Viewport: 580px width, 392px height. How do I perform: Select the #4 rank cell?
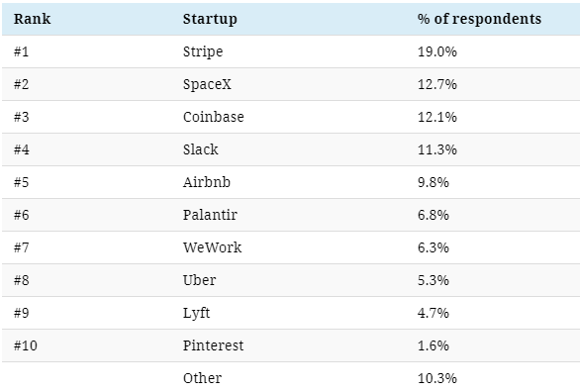pos(22,149)
